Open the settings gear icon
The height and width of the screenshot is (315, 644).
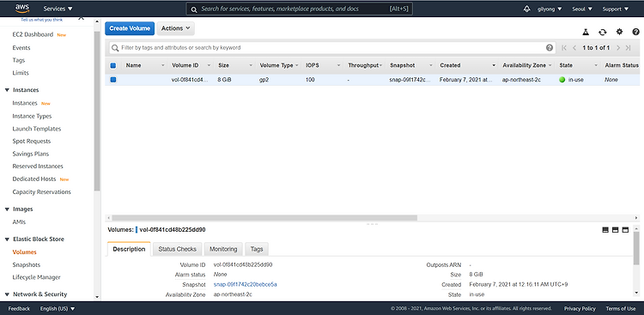619,32
